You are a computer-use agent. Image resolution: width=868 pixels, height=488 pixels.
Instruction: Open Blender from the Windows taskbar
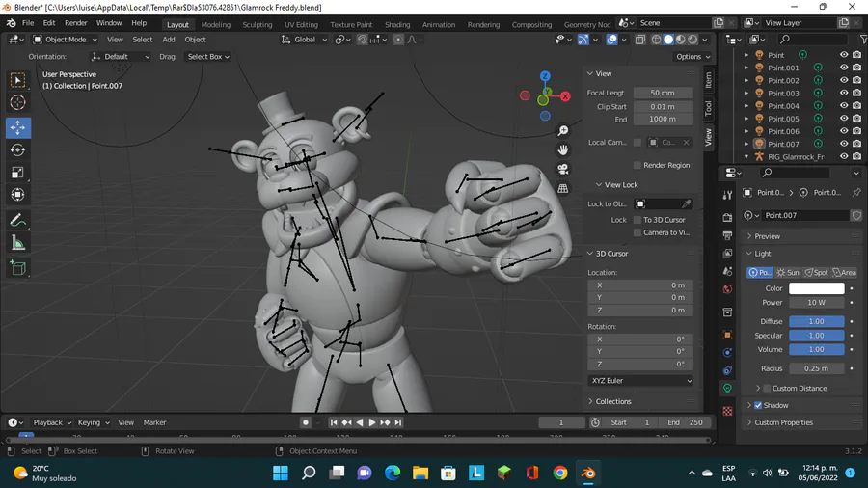click(x=588, y=474)
